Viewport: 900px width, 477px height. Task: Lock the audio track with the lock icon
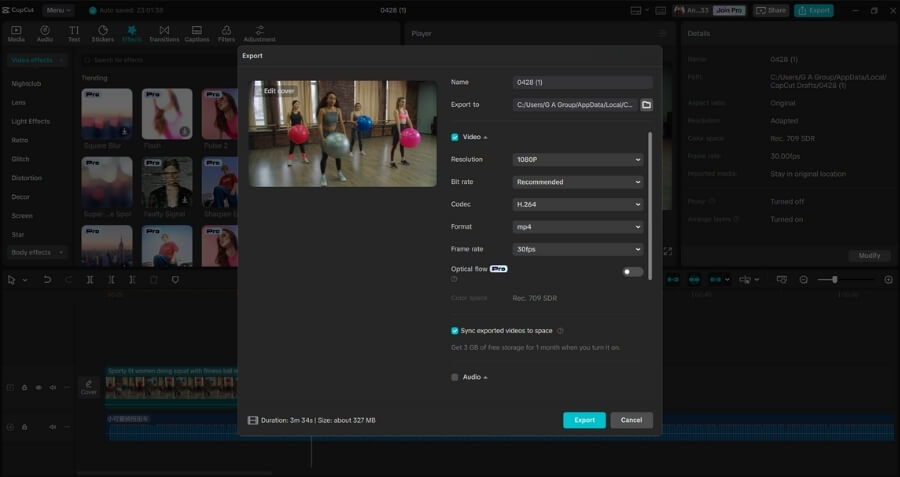point(25,427)
